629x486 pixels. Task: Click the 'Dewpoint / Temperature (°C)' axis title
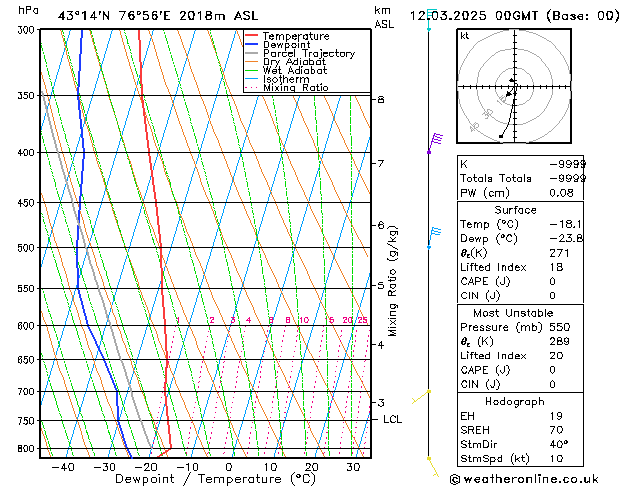(x=215, y=479)
